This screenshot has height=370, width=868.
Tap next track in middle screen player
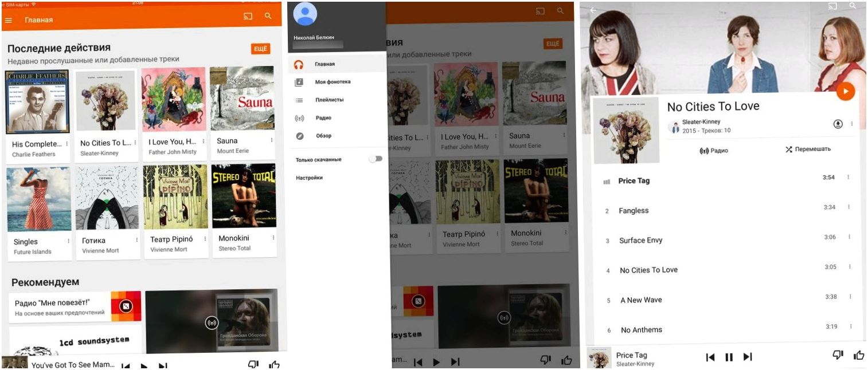455,361
